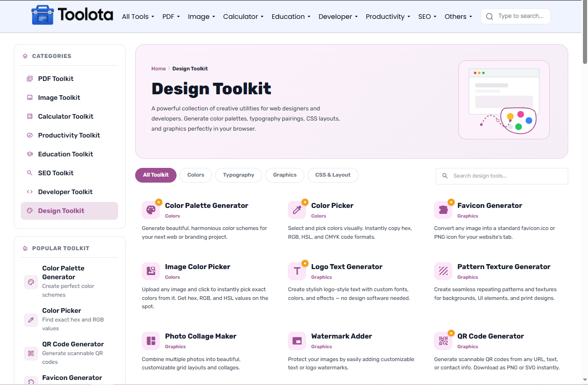Click the Toolota toolbox logo icon

coord(42,15)
